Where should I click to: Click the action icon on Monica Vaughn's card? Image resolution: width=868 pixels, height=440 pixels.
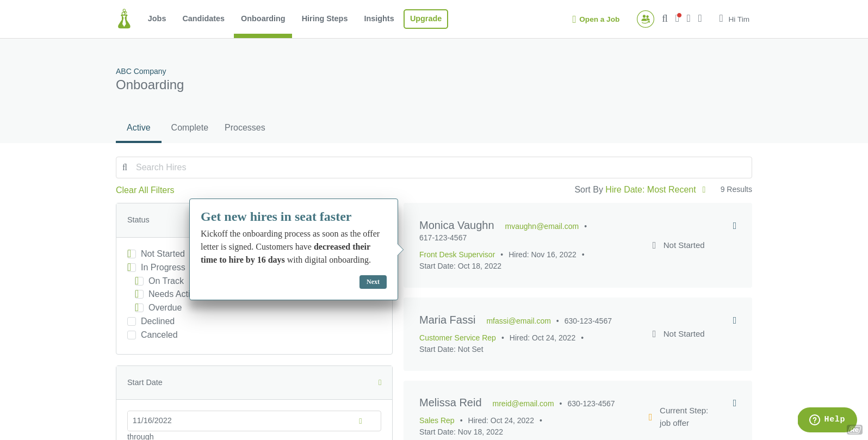734,226
